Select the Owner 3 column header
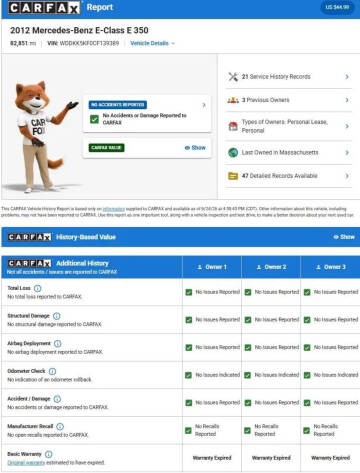This screenshot has width=360, height=473. [331, 267]
